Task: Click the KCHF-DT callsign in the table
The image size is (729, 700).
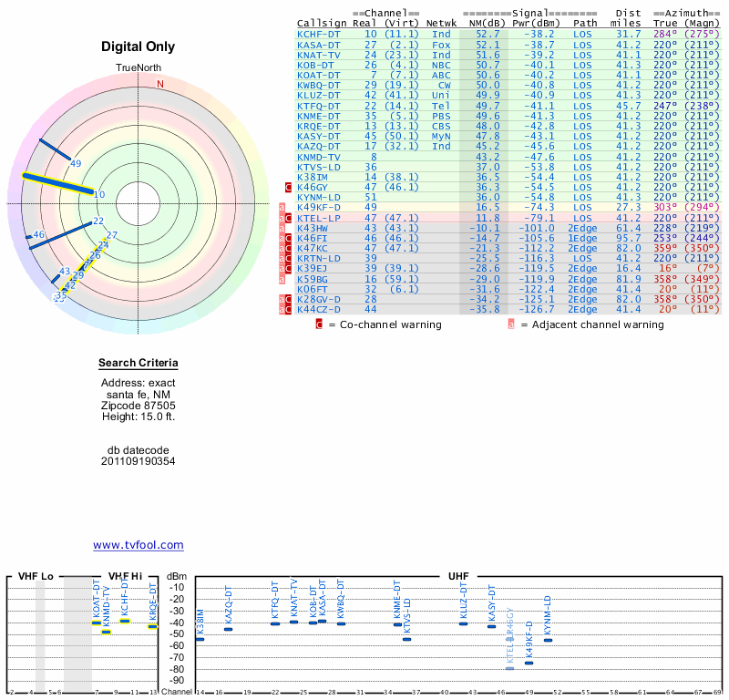Action: 318,34
